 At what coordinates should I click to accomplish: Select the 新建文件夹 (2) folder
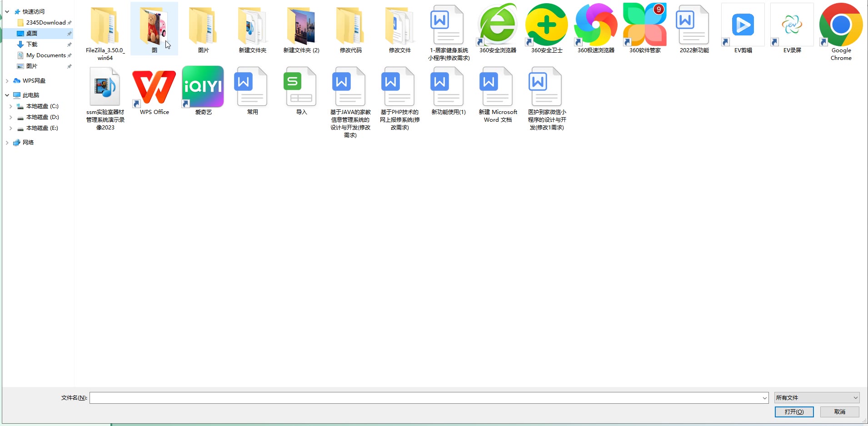pos(301,29)
